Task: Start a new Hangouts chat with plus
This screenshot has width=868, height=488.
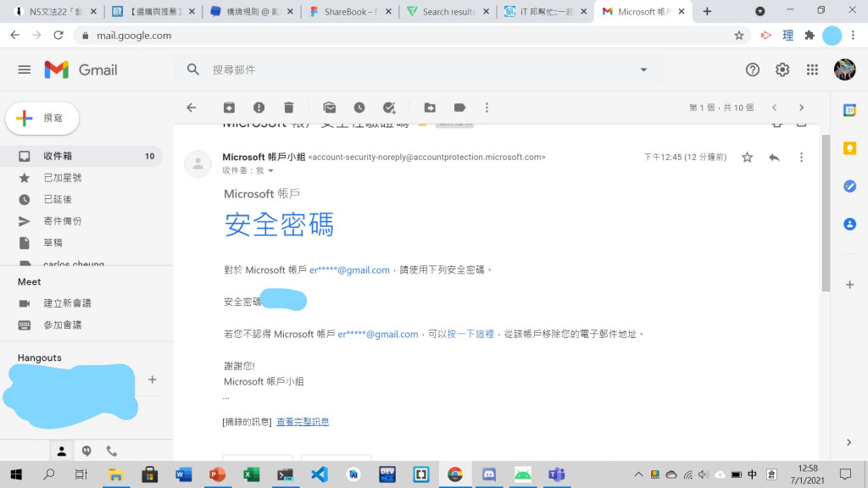Action: coord(153,380)
